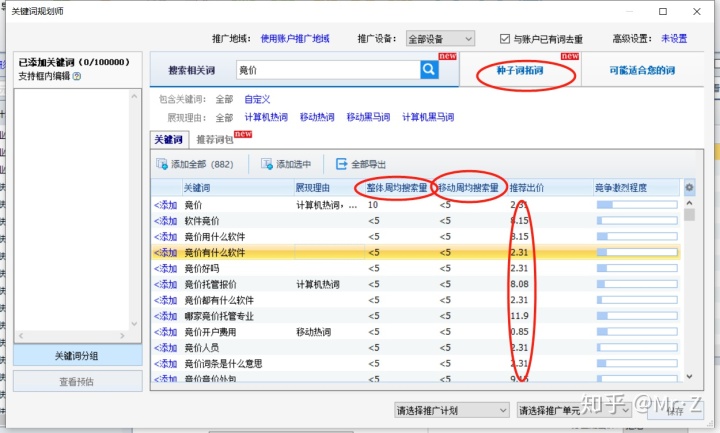Add the keyword 竞价都有什么软件 via <添加
The image size is (720, 433).
coord(165,300)
